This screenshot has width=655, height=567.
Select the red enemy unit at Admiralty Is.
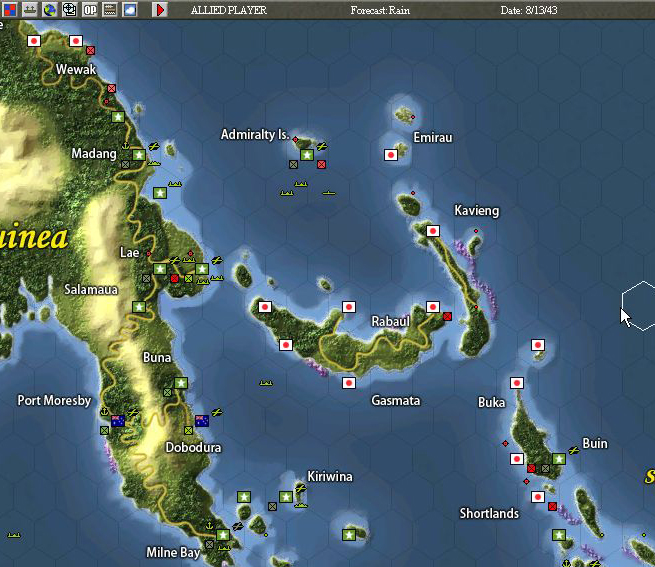(321, 165)
